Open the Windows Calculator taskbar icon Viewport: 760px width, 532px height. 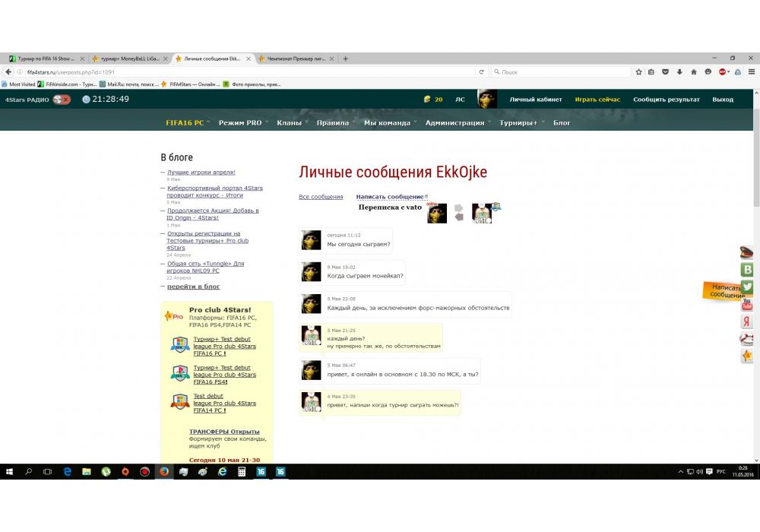pos(242,472)
